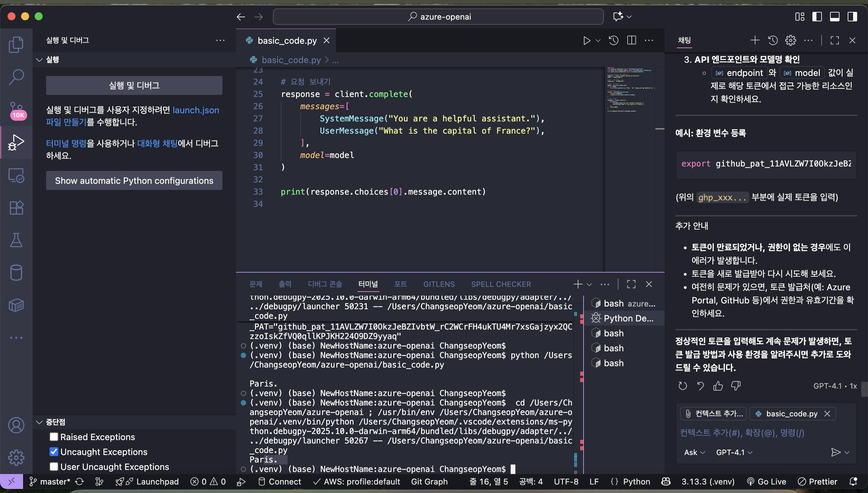The image size is (868, 493).
Task: Click the chat input field placeholder
Action: point(742,433)
